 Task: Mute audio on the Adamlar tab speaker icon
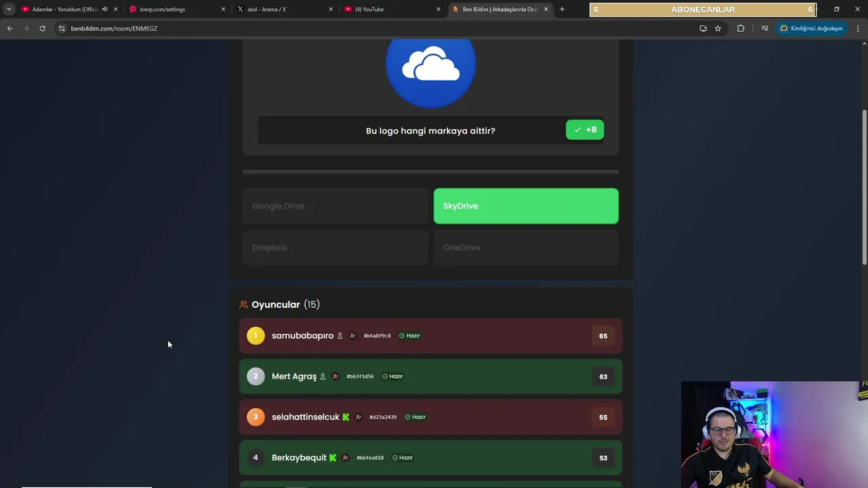104,9
